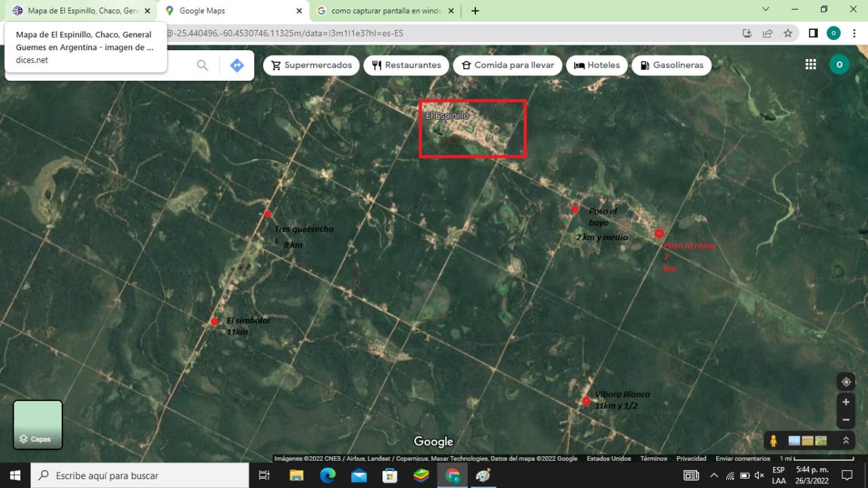Open Microsoft Store from the taskbar
The width and height of the screenshot is (868, 488).
click(390, 476)
